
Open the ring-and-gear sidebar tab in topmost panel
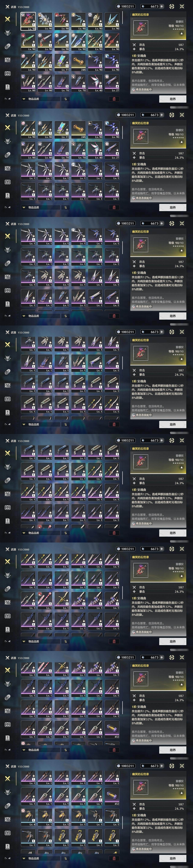(x=7, y=60)
